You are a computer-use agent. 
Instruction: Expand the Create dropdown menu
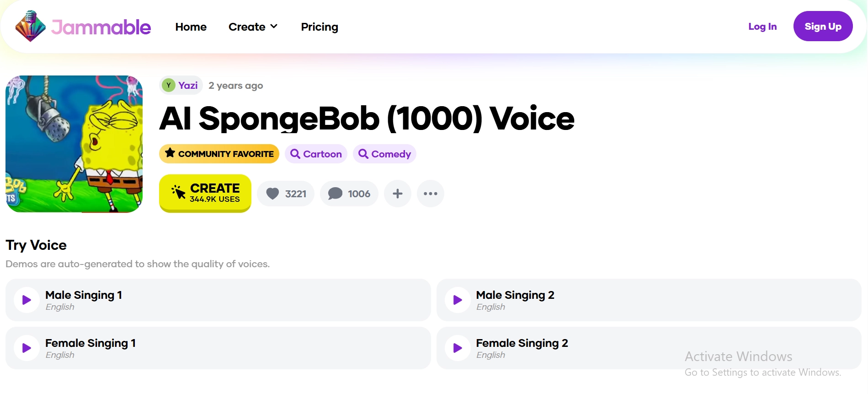point(253,27)
